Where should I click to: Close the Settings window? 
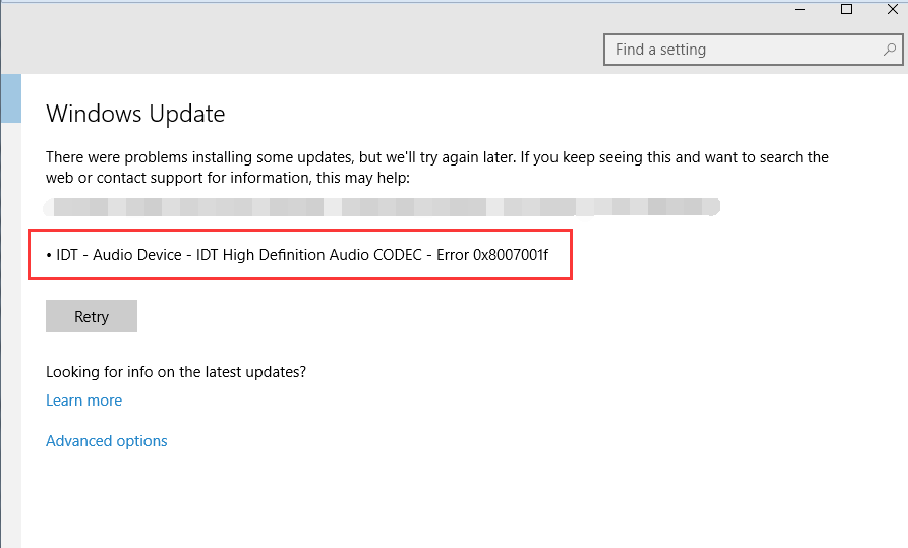pos(890,9)
